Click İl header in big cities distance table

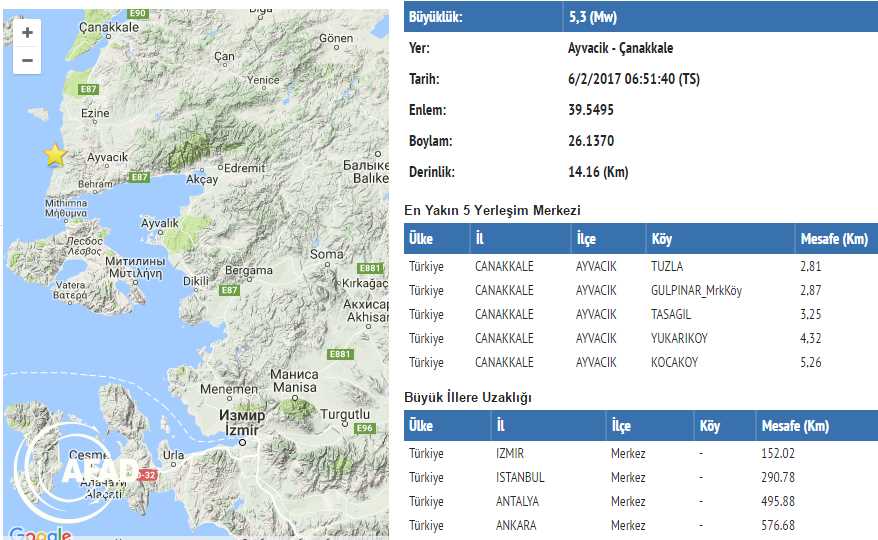click(501, 426)
